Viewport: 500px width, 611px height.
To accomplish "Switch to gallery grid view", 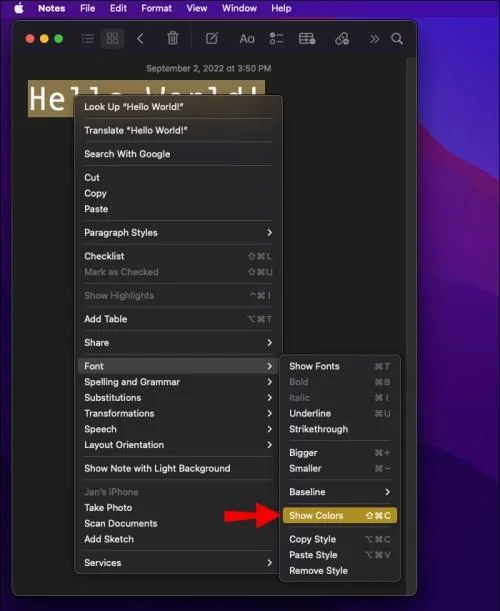I will pos(113,39).
